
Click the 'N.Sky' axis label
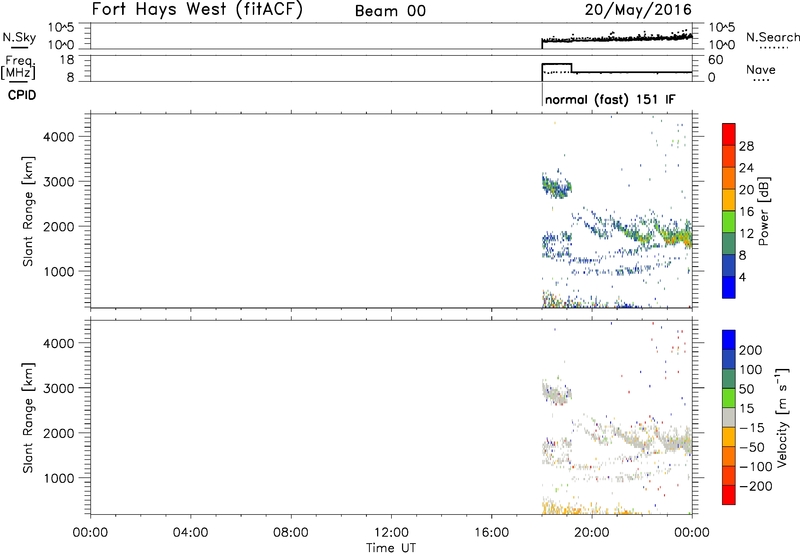[19, 38]
